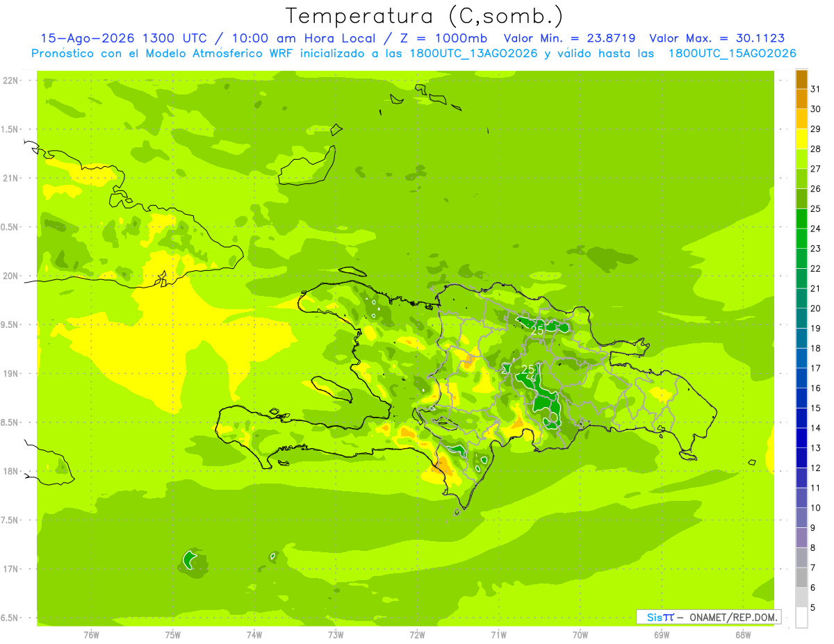This screenshot has height=644, width=834.
Task: Click the legend value 5
Action: point(812,607)
